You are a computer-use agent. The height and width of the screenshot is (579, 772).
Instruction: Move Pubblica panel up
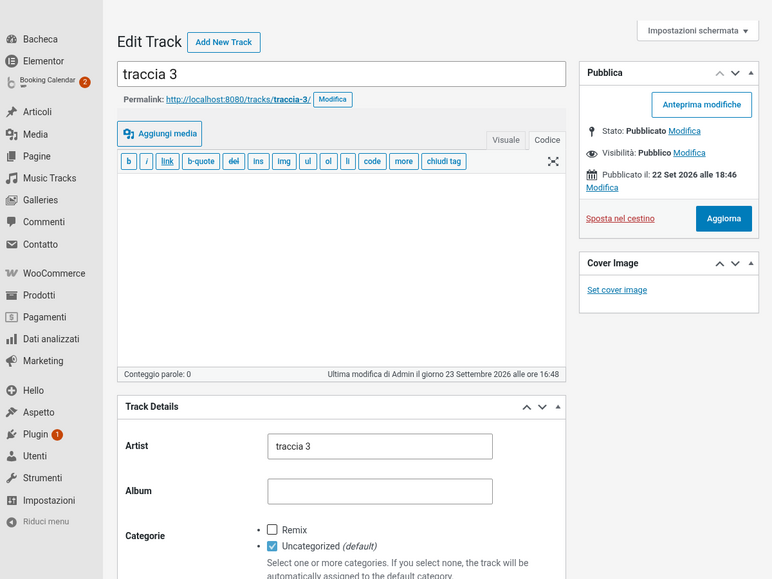[x=719, y=73]
